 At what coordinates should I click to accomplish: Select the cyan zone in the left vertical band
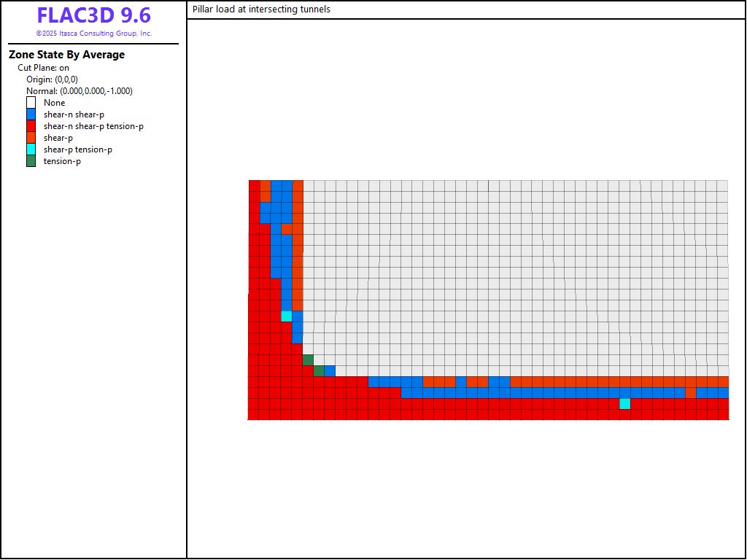tap(287, 316)
